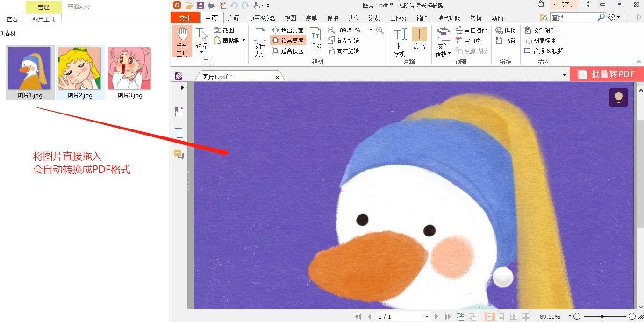Choose 实际大小 actual size view

point(260,41)
